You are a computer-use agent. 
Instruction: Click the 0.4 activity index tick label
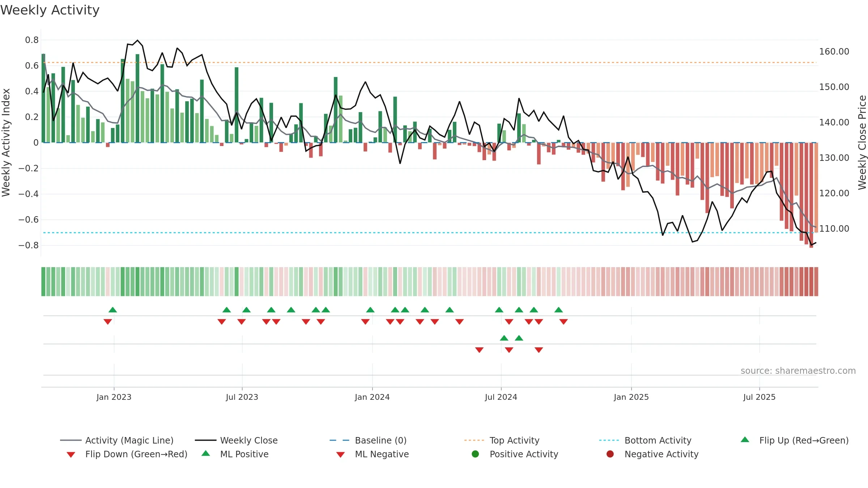click(32, 91)
